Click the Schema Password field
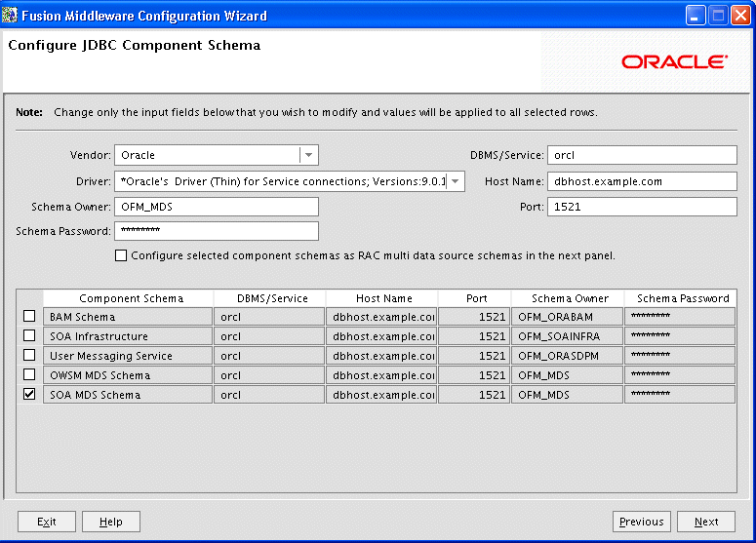Image resolution: width=756 pixels, height=543 pixels. point(217,231)
